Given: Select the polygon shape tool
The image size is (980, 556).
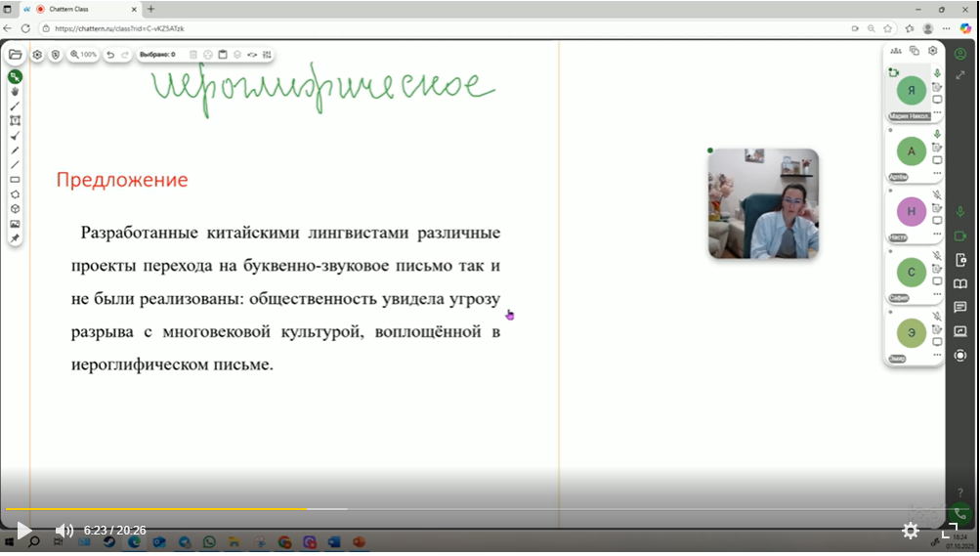Looking at the screenshot, I should coord(15,194).
